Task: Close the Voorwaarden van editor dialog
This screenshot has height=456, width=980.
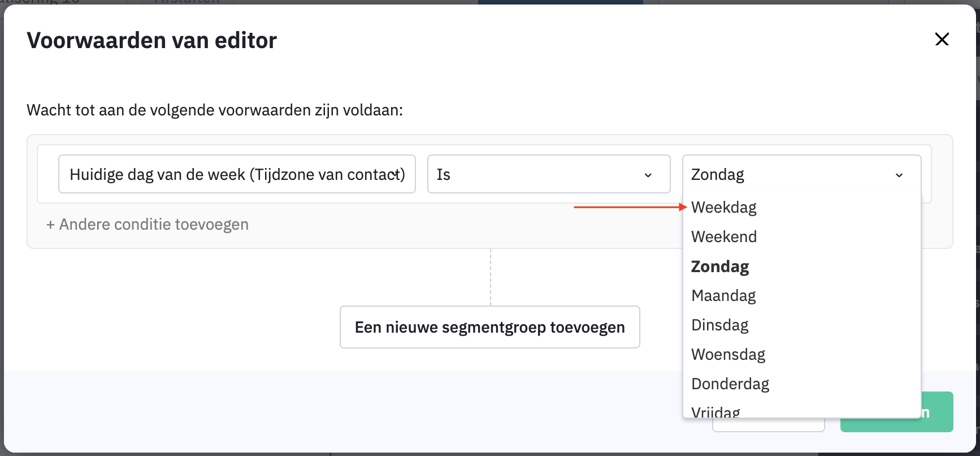Action: click(942, 39)
